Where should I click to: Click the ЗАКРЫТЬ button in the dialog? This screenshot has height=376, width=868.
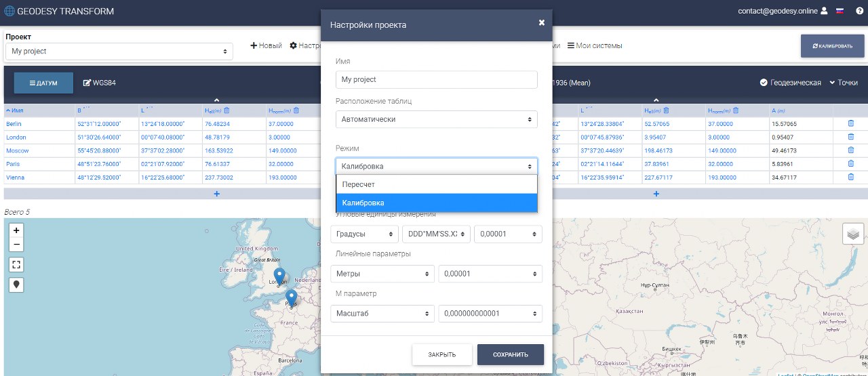click(x=441, y=355)
